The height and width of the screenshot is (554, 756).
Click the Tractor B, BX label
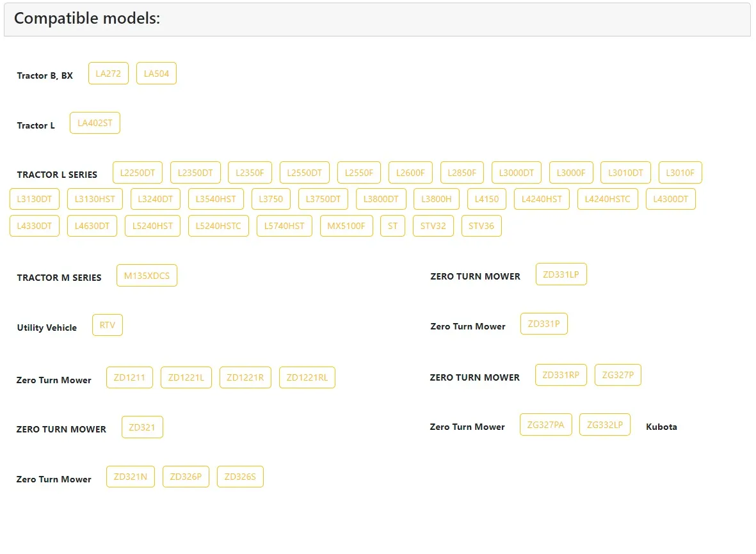click(45, 75)
